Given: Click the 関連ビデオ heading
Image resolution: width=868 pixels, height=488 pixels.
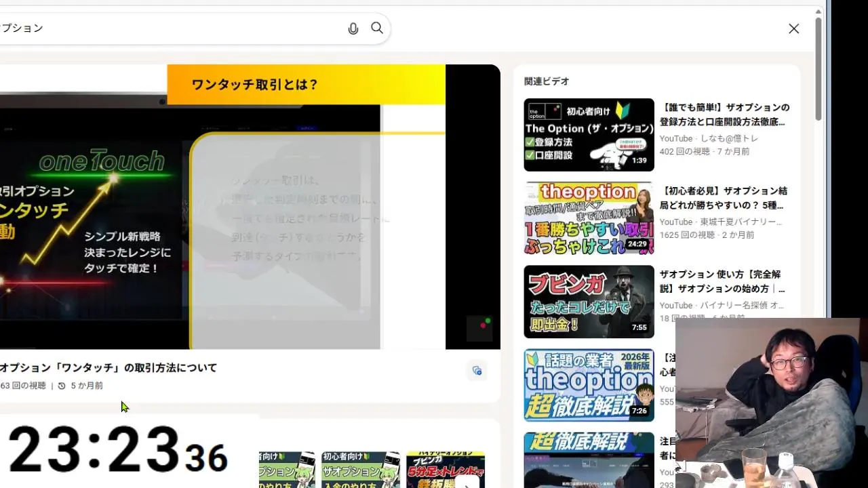Looking at the screenshot, I should tap(547, 81).
